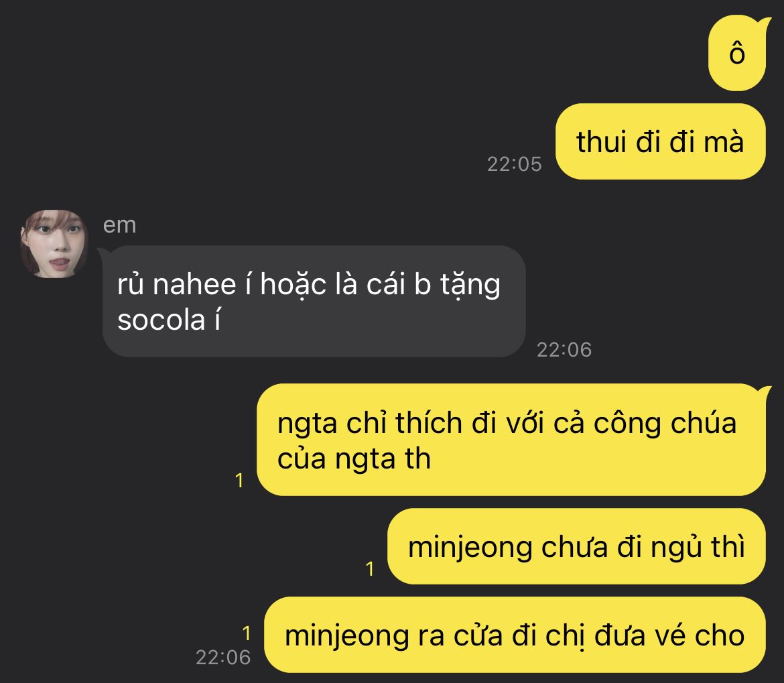Select "minjeong ra cửa đi" message bubble
This screenshot has width=784, height=683.
[515, 635]
